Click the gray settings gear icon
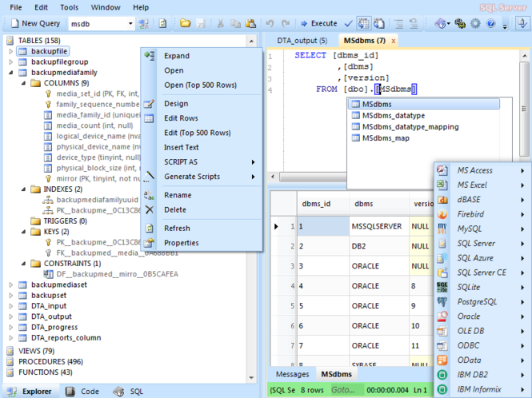The image size is (532, 398). point(475,23)
